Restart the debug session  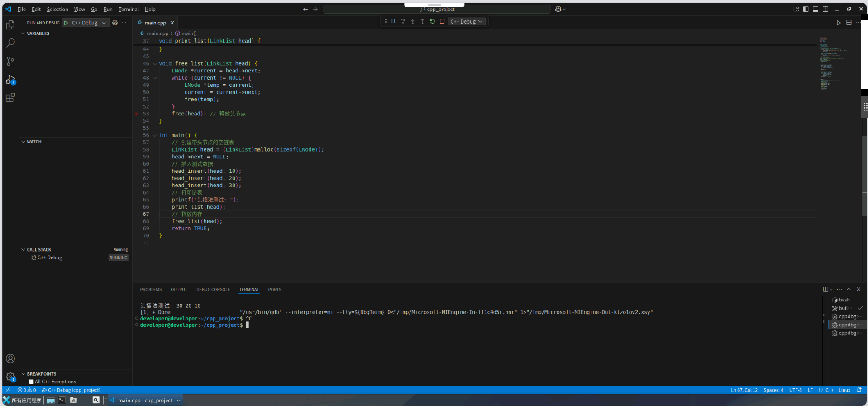point(432,21)
